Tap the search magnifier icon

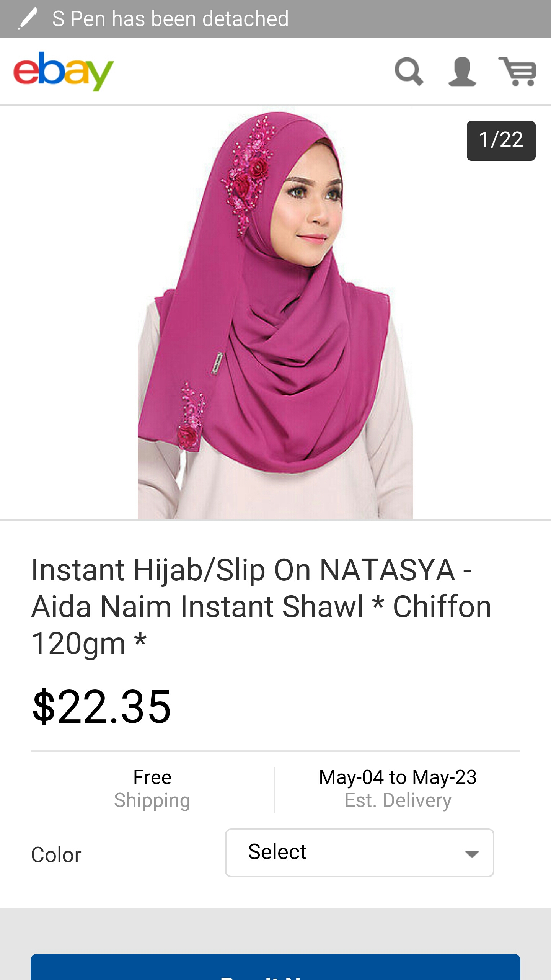coord(409,72)
